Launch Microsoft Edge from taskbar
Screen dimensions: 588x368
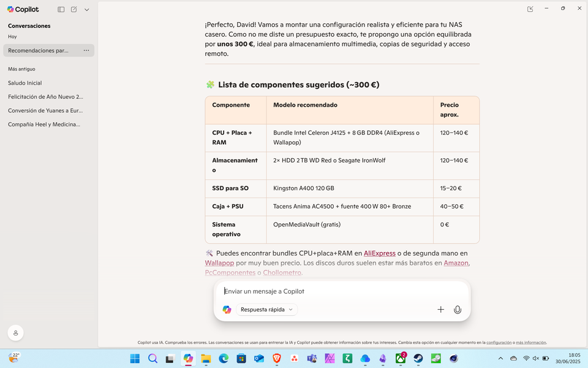click(224, 359)
